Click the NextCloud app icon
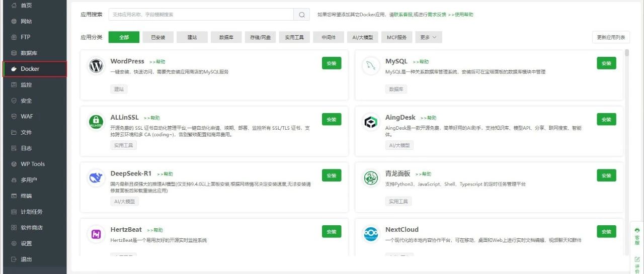Screen dimensions: 644x274 pos(371,234)
